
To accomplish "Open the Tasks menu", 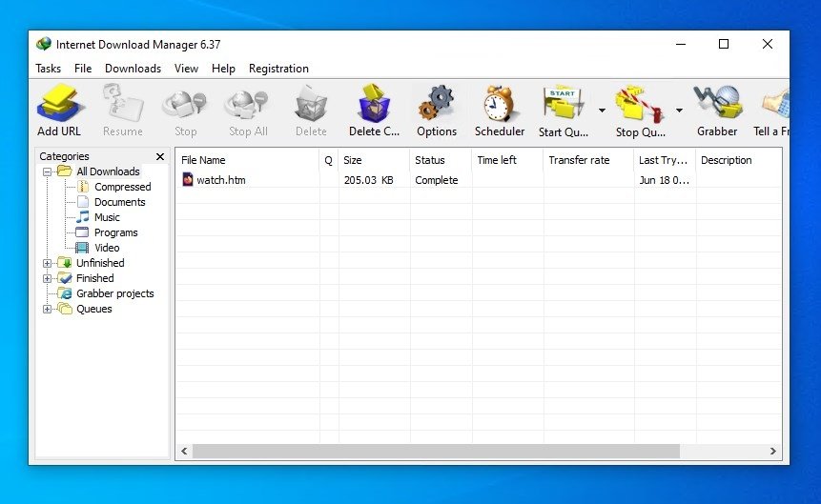I will (49, 69).
